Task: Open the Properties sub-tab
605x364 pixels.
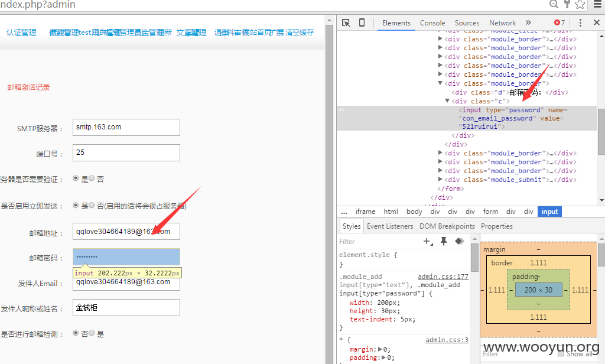Action: point(496,226)
